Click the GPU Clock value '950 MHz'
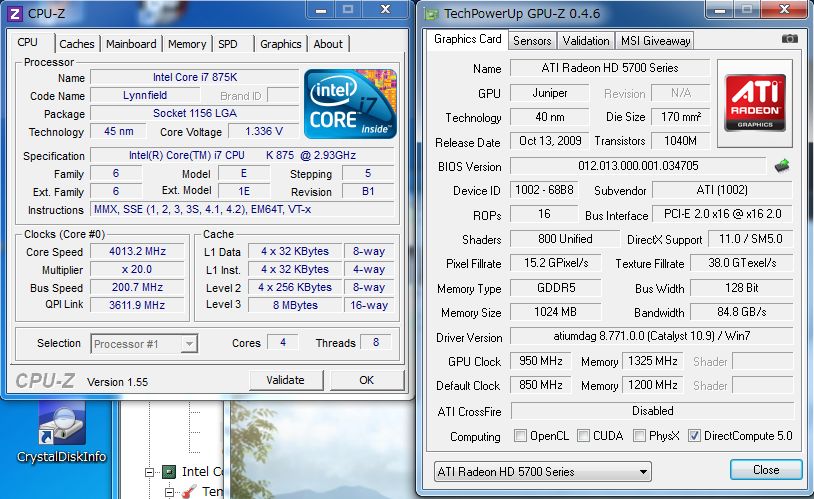The height and width of the screenshot is (499, 814). click(x=540, y=361)
